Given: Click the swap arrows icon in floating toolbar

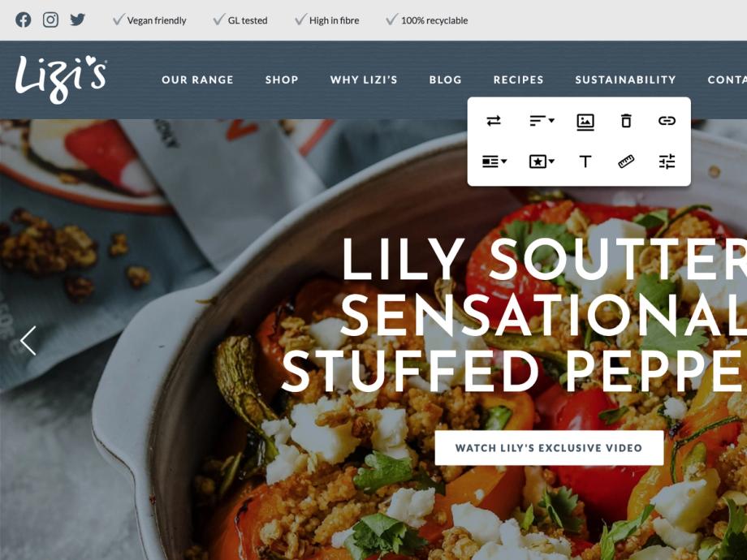Looking at the screenshot, I should [494, 121].
